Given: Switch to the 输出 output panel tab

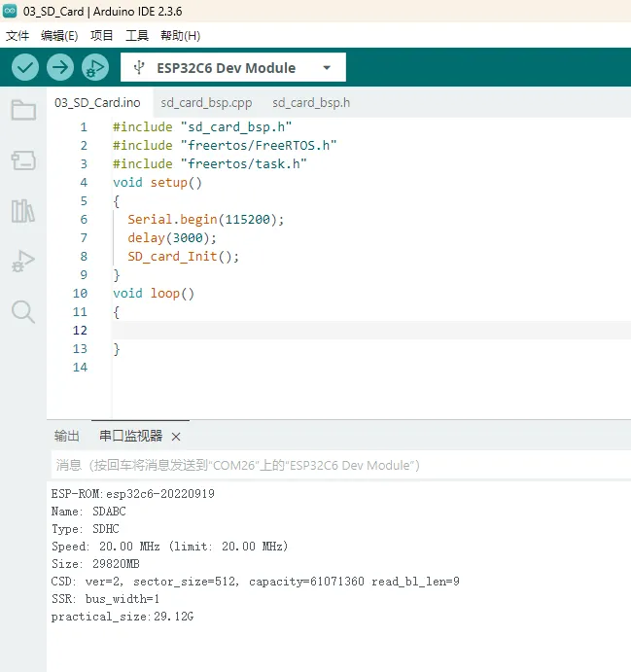Looking at the screenshot, I should pos(67,436).
